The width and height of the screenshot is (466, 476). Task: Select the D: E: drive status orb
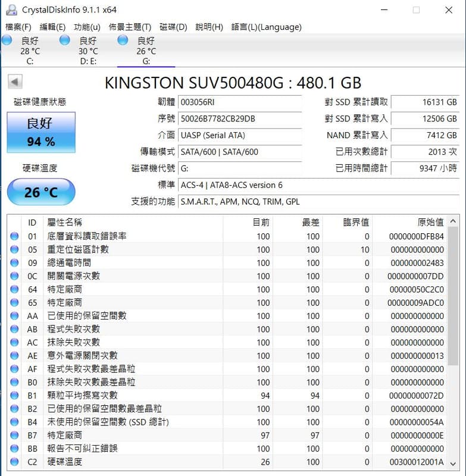[65, 40]
